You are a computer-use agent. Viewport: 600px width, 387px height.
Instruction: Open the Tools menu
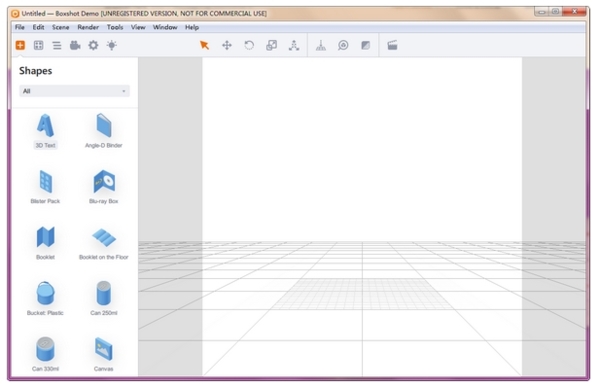(115, 27)
